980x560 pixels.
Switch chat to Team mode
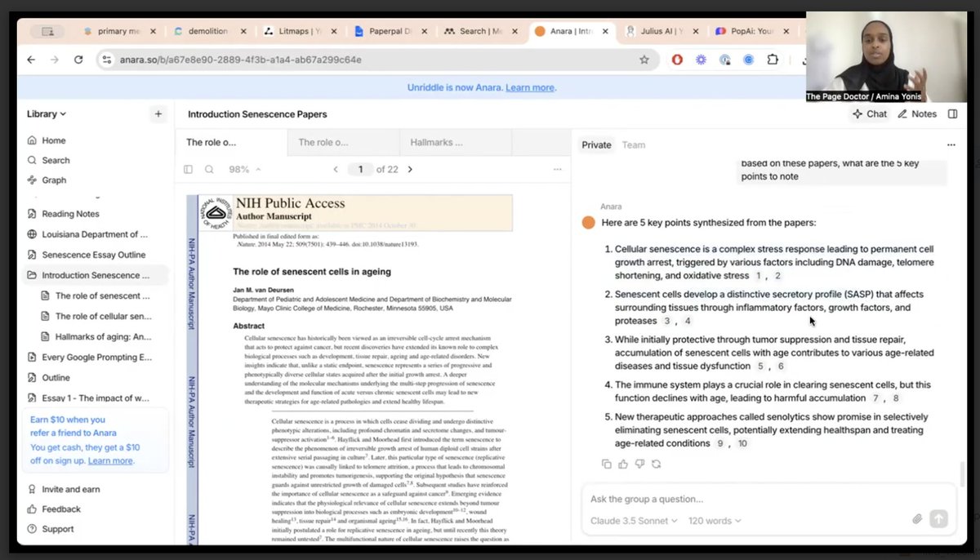pos(634,144)
